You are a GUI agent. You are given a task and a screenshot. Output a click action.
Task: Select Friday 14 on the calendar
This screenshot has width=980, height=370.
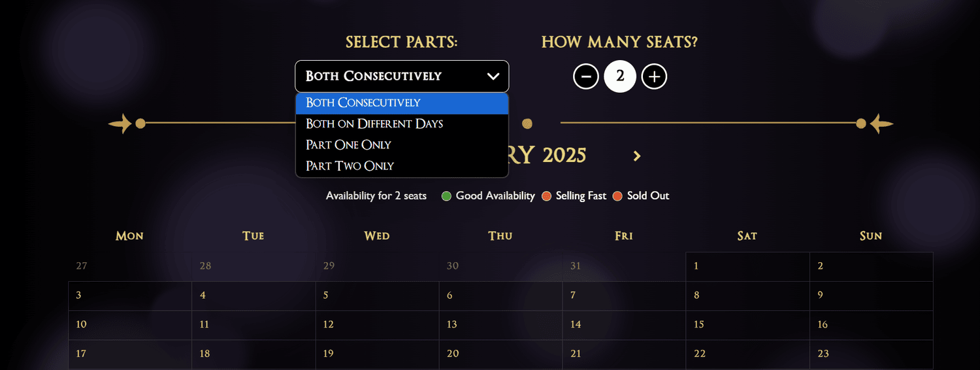[624, 326]
